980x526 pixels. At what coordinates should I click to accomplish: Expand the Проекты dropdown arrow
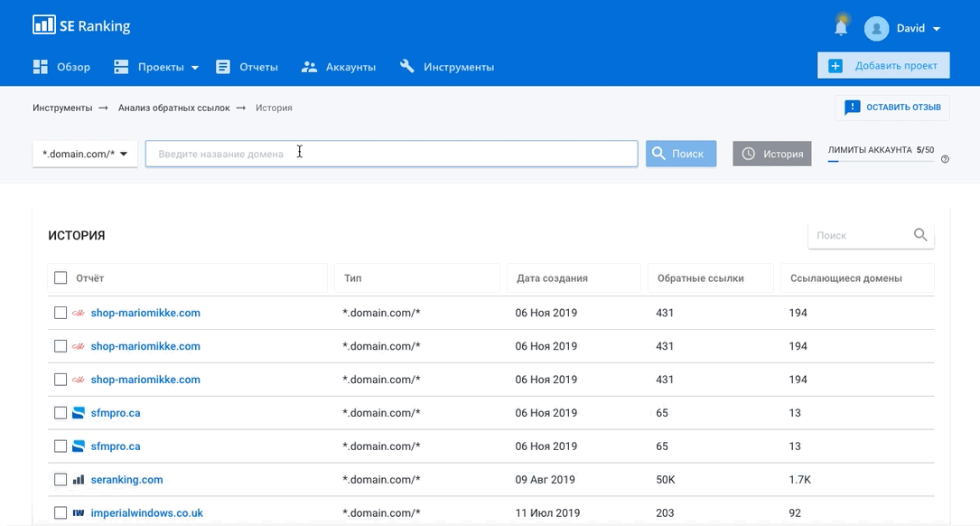tap(195, 68)
